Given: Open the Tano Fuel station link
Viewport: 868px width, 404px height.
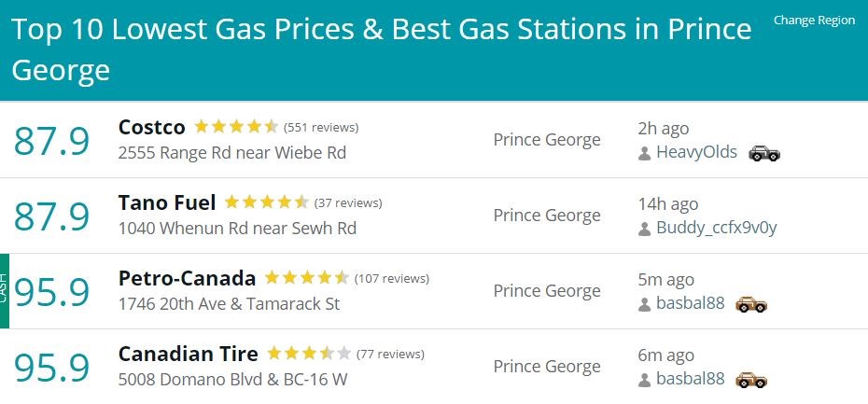Looking at the screenshot, I should [167, 203].
